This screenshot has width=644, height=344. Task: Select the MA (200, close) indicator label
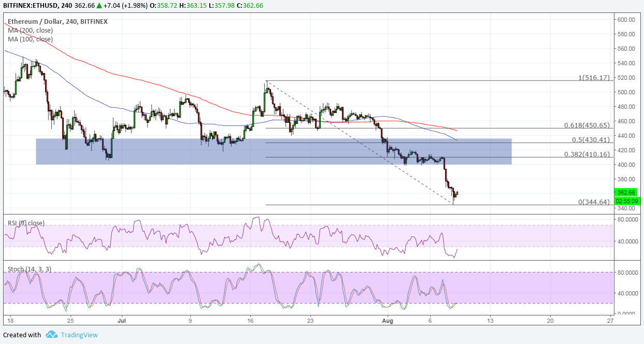(x=30, y=31)
